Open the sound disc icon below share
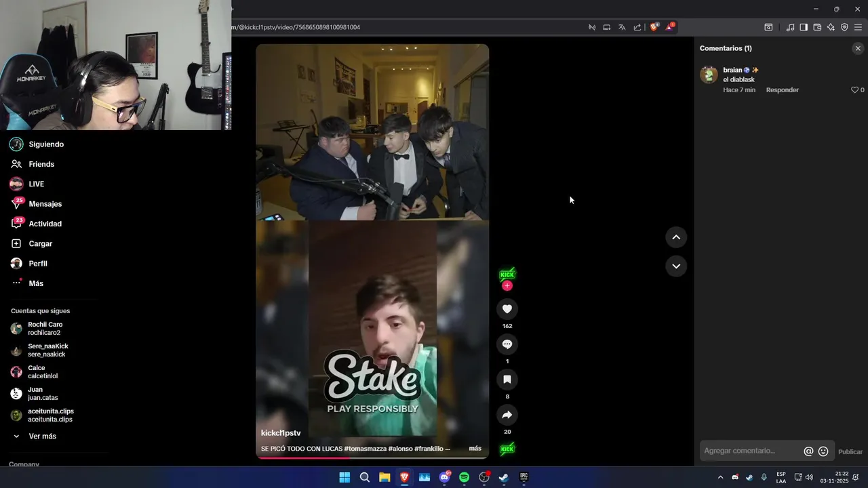The height and width of the screenshot is (488, 868). [507, 449]
